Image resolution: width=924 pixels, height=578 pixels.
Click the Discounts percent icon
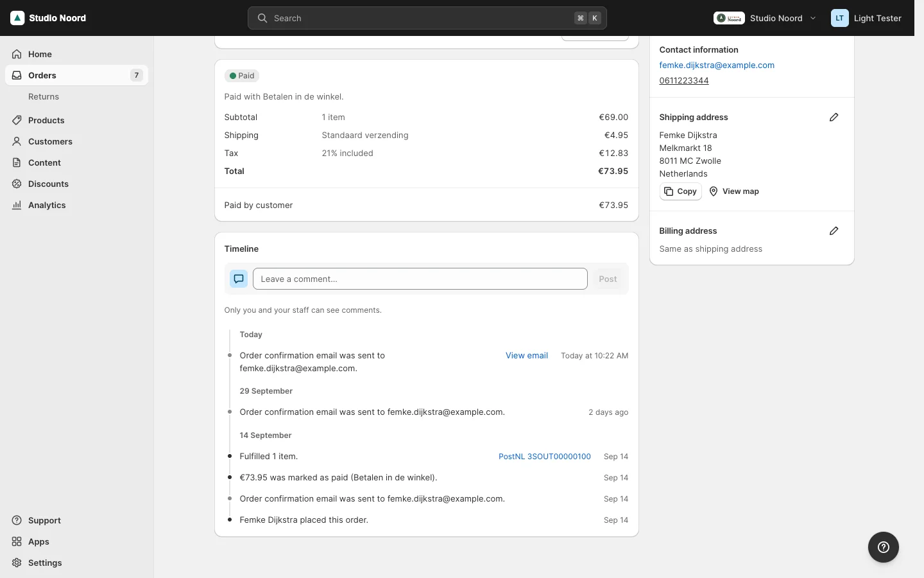tap(17, 184)
